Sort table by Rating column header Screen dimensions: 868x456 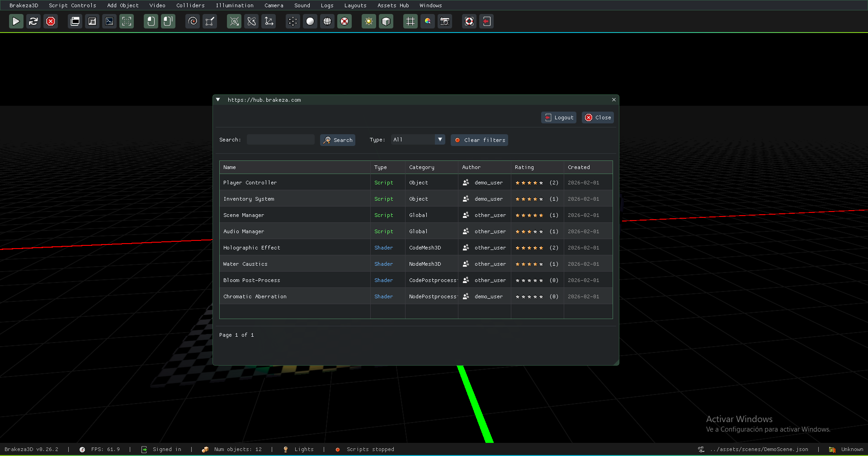click(524, 167)
